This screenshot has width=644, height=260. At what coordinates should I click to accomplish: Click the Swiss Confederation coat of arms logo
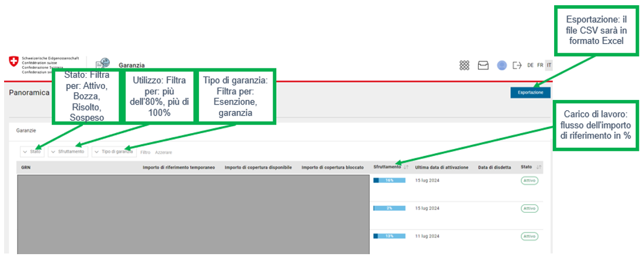[x=14, y=63]
